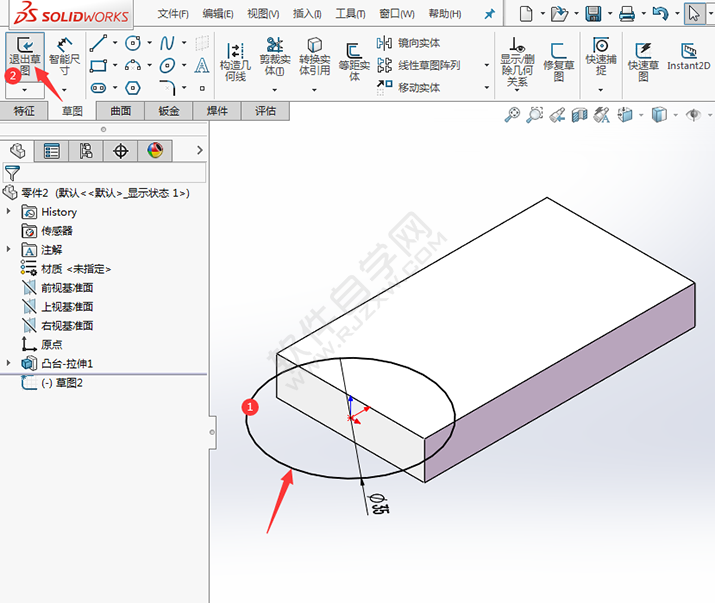715x603 pixels.
Task: Open the 文件(F) menu
Action: coord(173,14)
